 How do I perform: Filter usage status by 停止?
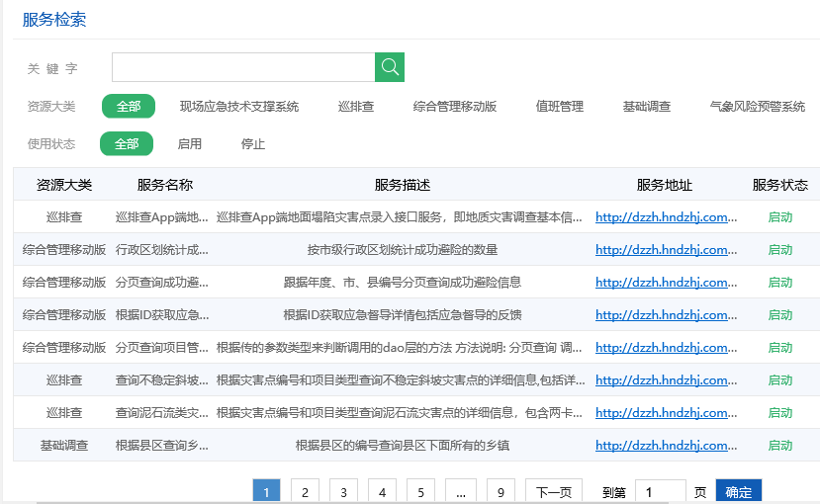[x=253, y=144]
